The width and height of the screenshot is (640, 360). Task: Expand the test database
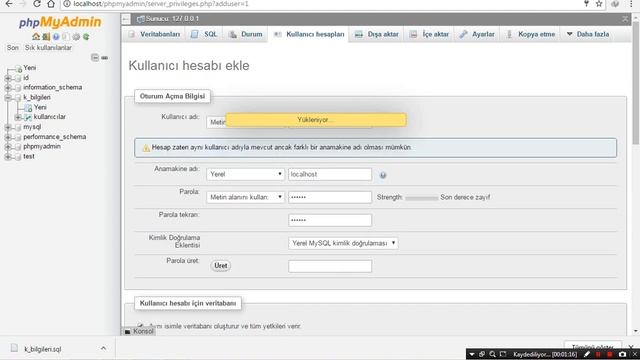(8, 157)
